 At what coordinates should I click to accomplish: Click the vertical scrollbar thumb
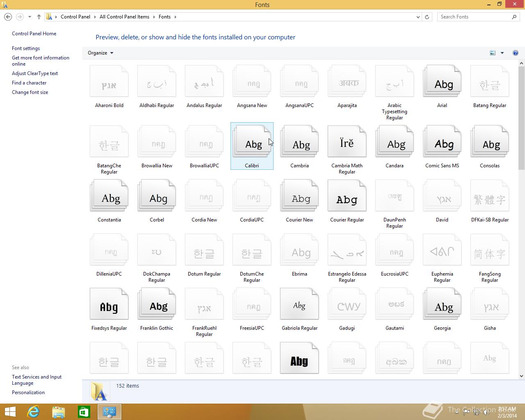pos(521,118)
